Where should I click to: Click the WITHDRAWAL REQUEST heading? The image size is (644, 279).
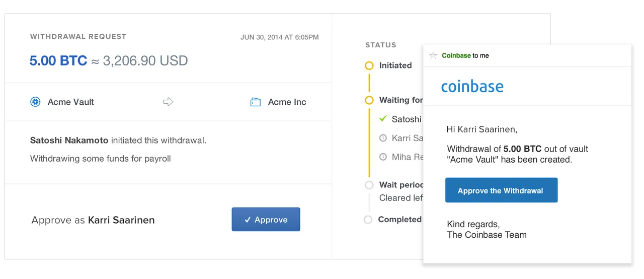78,36
